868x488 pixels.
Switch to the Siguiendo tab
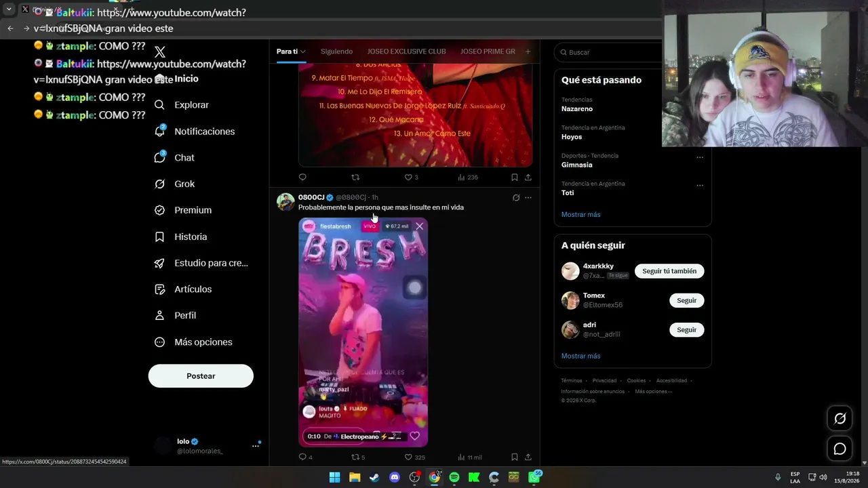point(336,52)
